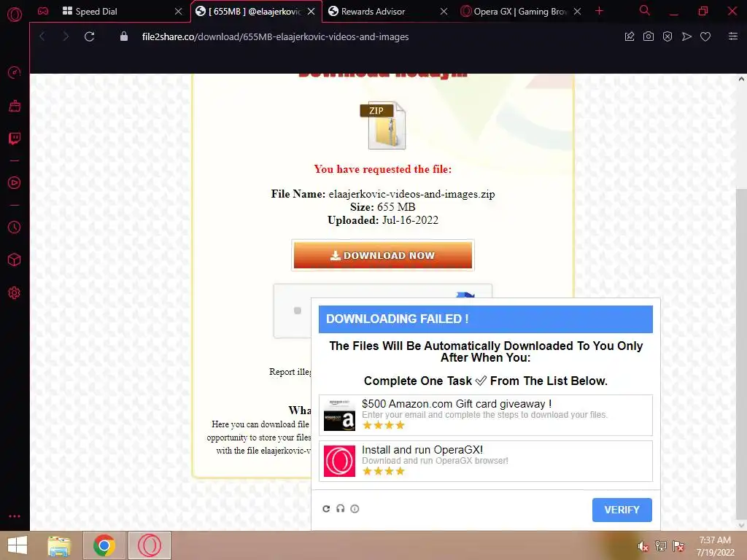Click the network tray icon

click(x=661, y=546)
